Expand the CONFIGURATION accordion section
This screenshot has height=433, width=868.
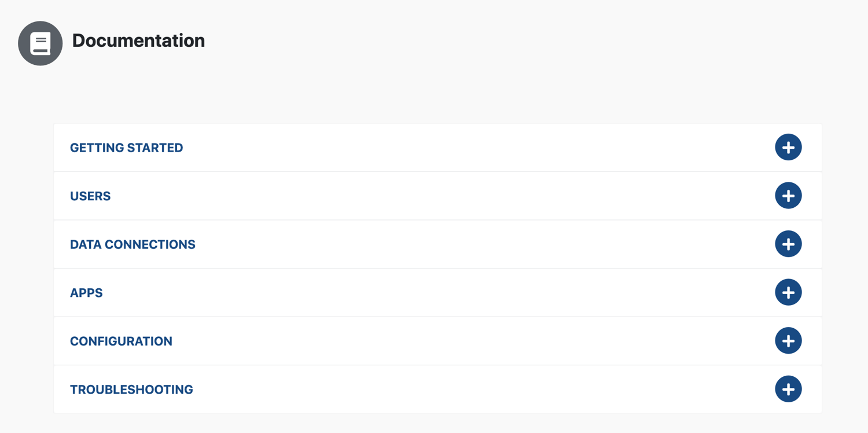(x=437, y=341)
